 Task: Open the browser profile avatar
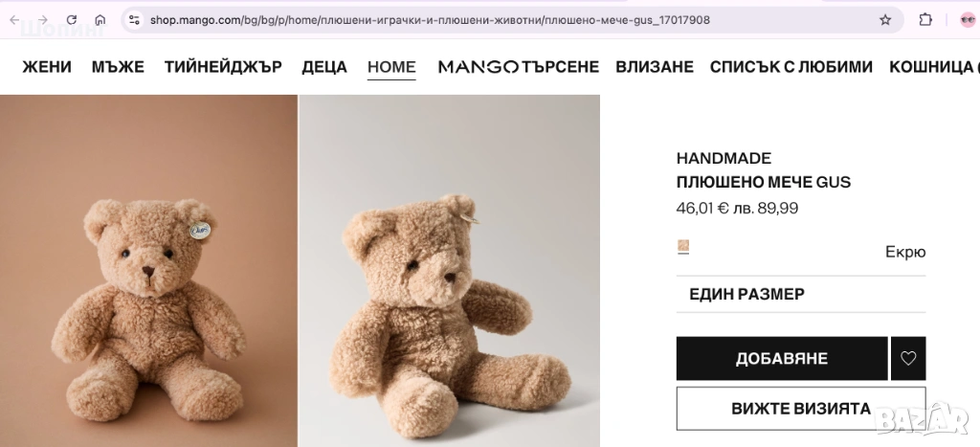point(968,20)
